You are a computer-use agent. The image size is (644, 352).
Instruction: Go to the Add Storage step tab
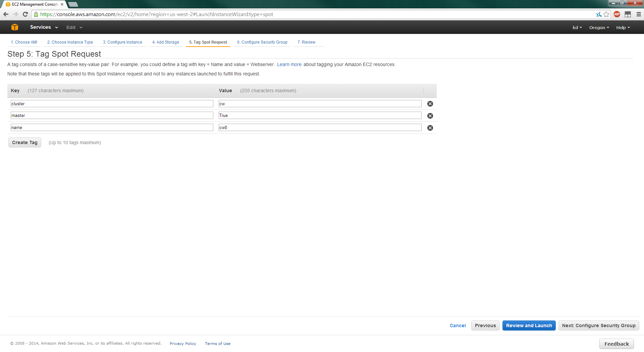coord(165,42)
